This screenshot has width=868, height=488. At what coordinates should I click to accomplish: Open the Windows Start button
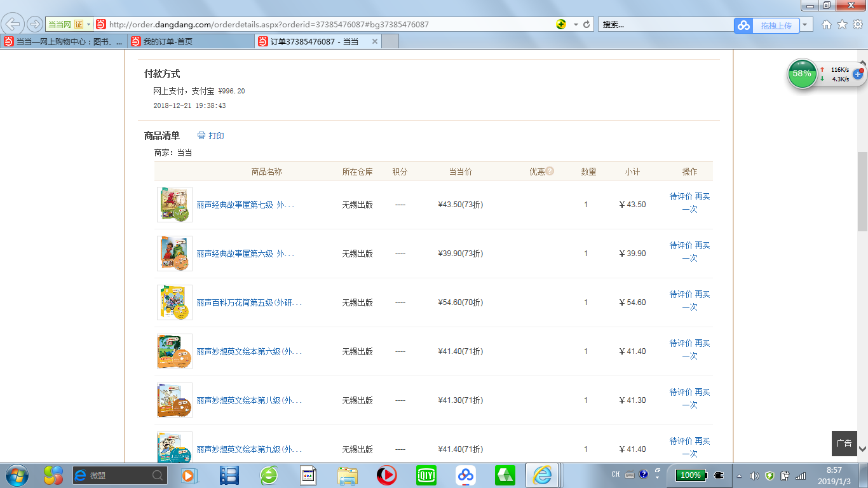[x=17, y=475]
